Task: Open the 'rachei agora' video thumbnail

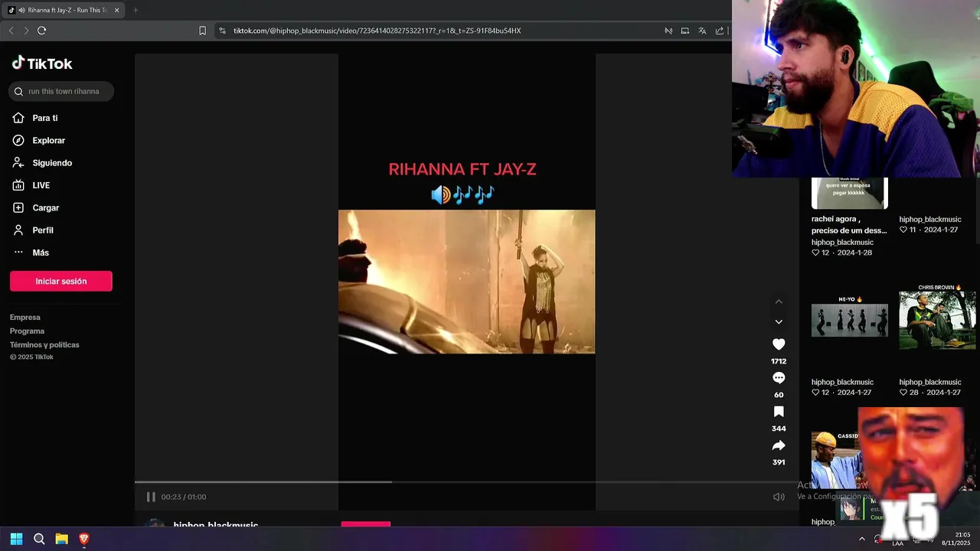Action: coord(850,193)
